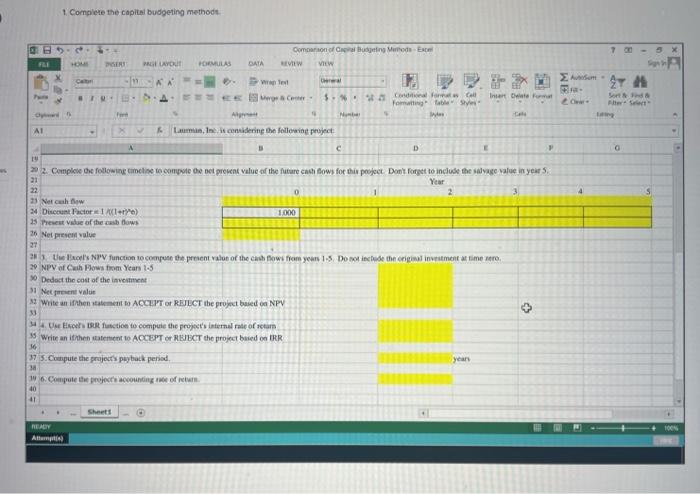Click the Insert Function fx icon
The width and height of the screenshot is (700, 494).
[x=159, y=131]
